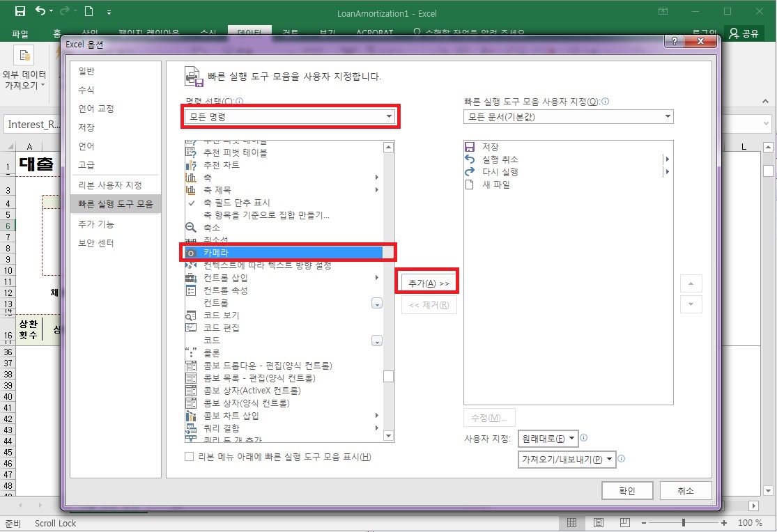Click info icon beside 가져오기/내보내기
Screen dimensions: 777x532
[x=622, y=459]
